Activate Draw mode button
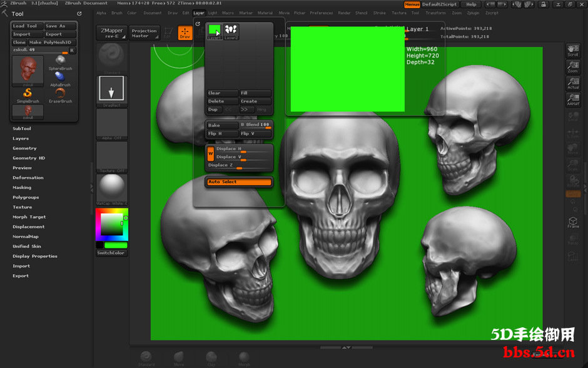 click(185, 33)
